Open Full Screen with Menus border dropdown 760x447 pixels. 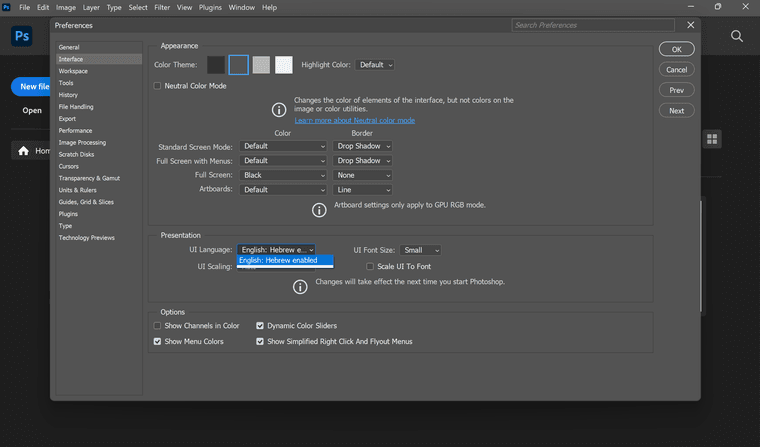coord(363,160)
